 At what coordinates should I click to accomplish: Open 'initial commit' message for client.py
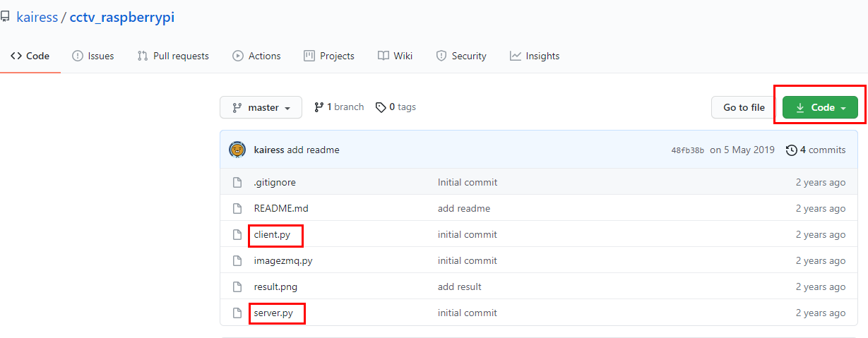468,234
